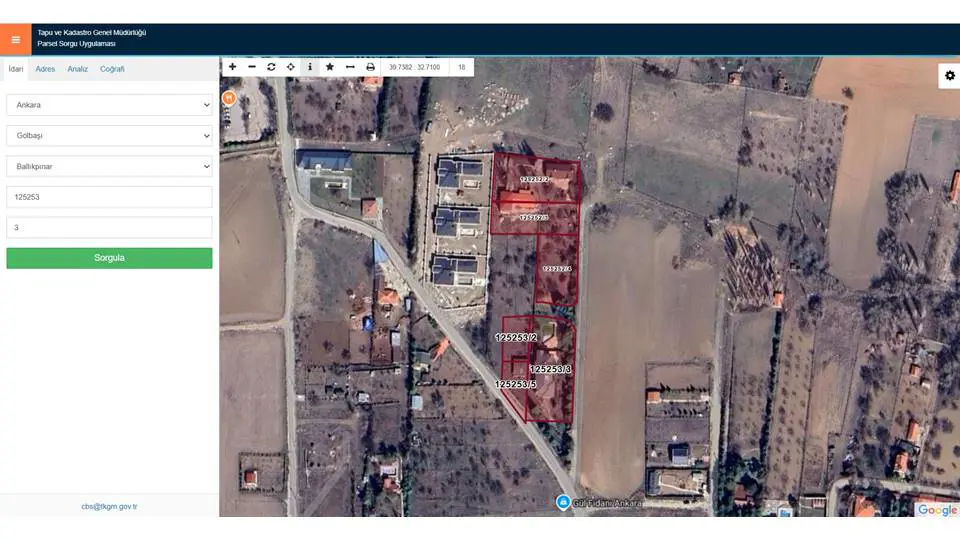Screen dimensions: 960x540
Task: Click the green Sorgula button
Action: tap(110, 258)
